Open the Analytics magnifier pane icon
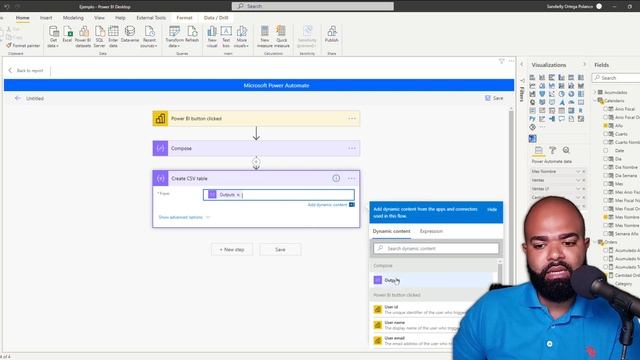Image resolution: width=640 pixels, height=360 pixels. coord(566,150)
